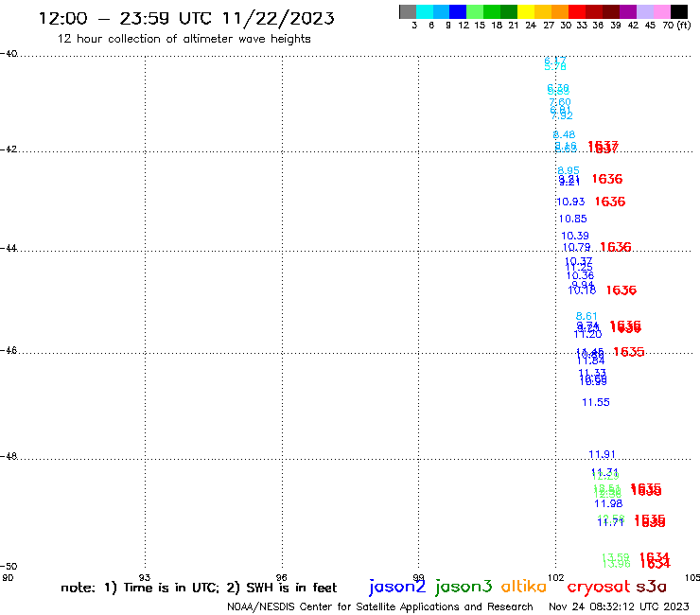
Task: Click the pure blue swatch in the color scale
Action: click(459, 11)
